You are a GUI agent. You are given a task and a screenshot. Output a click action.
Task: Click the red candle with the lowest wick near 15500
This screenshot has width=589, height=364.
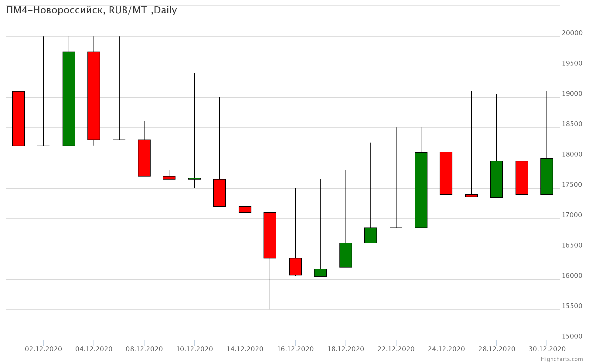point(270,235)
